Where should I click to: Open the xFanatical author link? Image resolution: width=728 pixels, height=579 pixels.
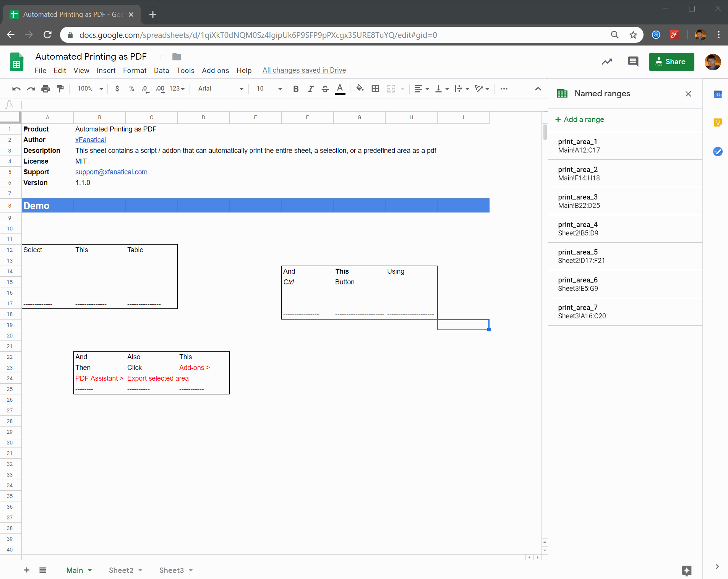point(90,140)
